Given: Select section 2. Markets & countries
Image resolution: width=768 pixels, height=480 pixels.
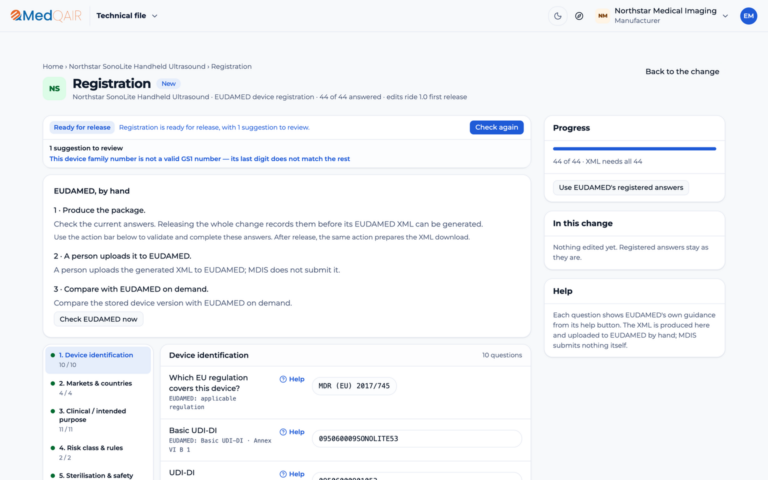Looking at the screenshot, I should [x=98, y=388].
